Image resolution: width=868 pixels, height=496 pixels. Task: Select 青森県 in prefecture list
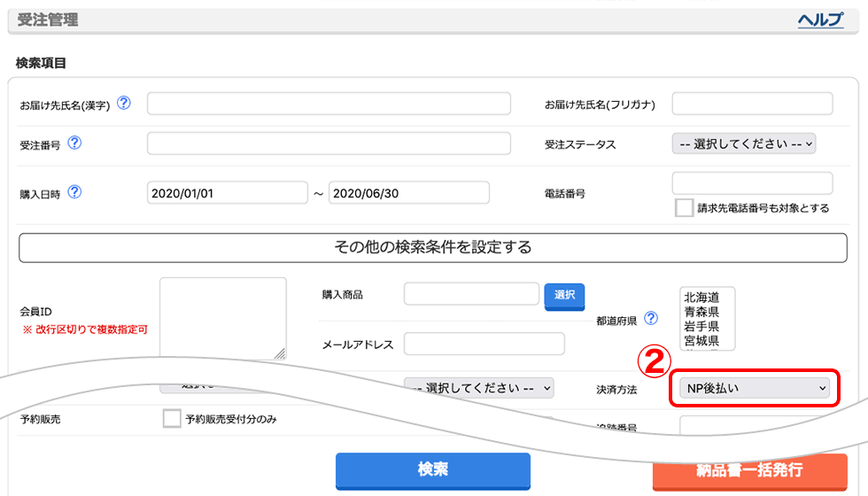pos(701,312)
